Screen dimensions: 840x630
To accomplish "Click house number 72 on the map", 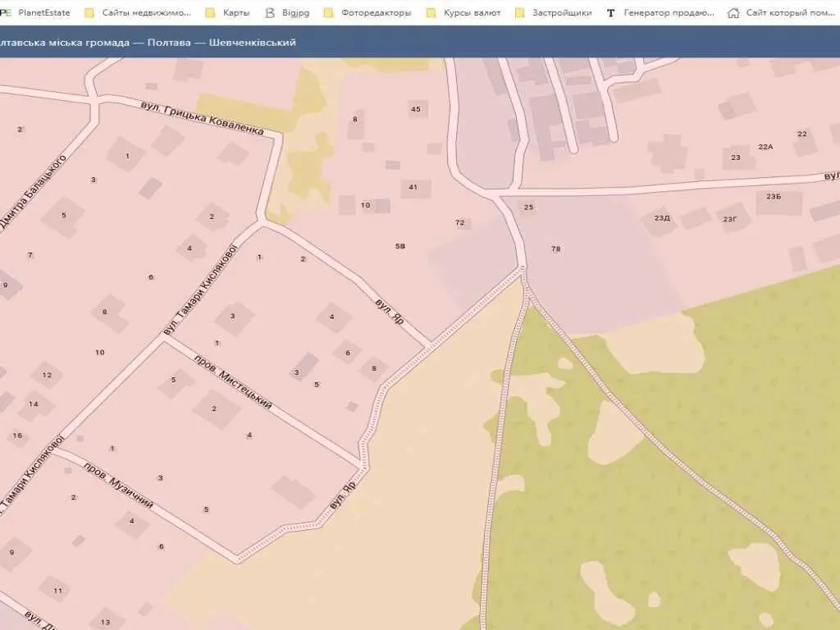I will pos(459,223).
